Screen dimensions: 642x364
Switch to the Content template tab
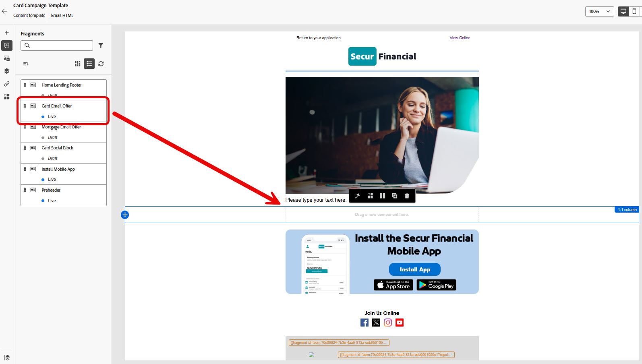29,15
